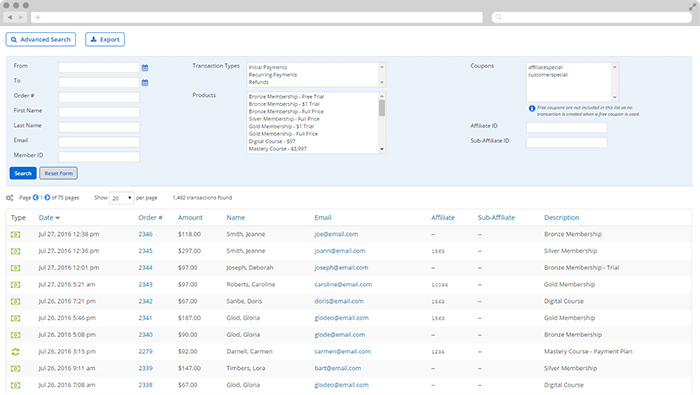This screenshot has height=395, width=700.
Task: Open caroline@email.com email link
Action: click(343, 284)
